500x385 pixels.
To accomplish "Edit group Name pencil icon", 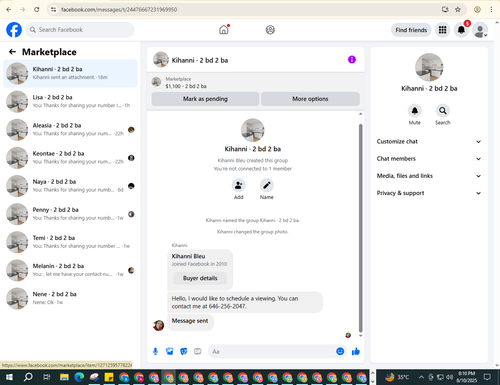I will pos(267,185).
